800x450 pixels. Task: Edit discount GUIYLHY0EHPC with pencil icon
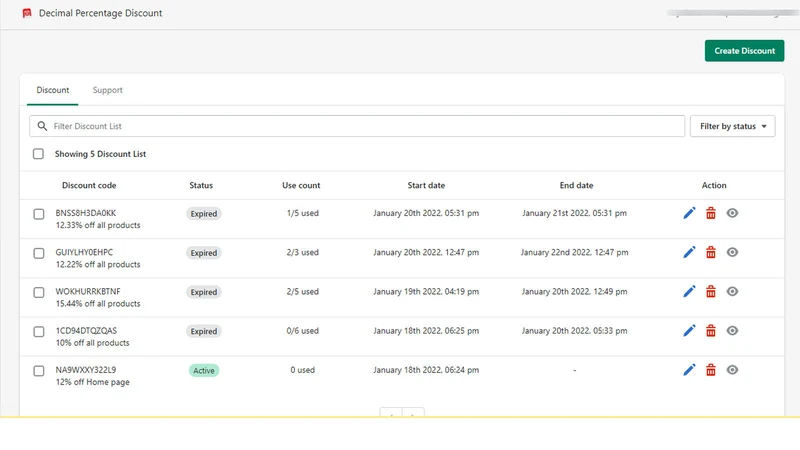(x=689, y=253)
